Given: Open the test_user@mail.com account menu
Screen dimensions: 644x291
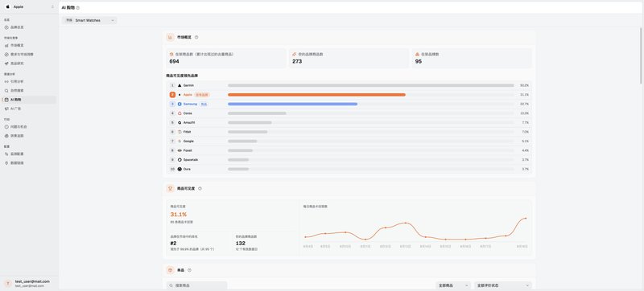Looking at the screenshot, I should (29, 283).
